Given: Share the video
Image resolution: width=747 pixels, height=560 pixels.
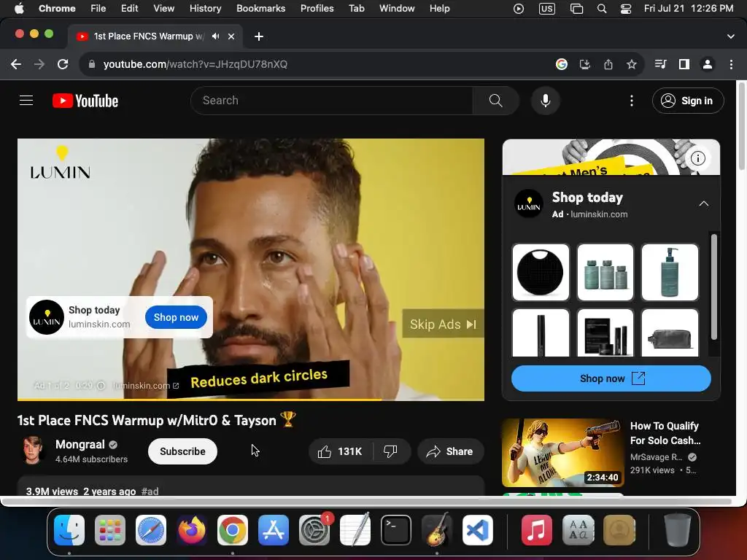Looking at the screenshot, I should (x=450, y=451).
